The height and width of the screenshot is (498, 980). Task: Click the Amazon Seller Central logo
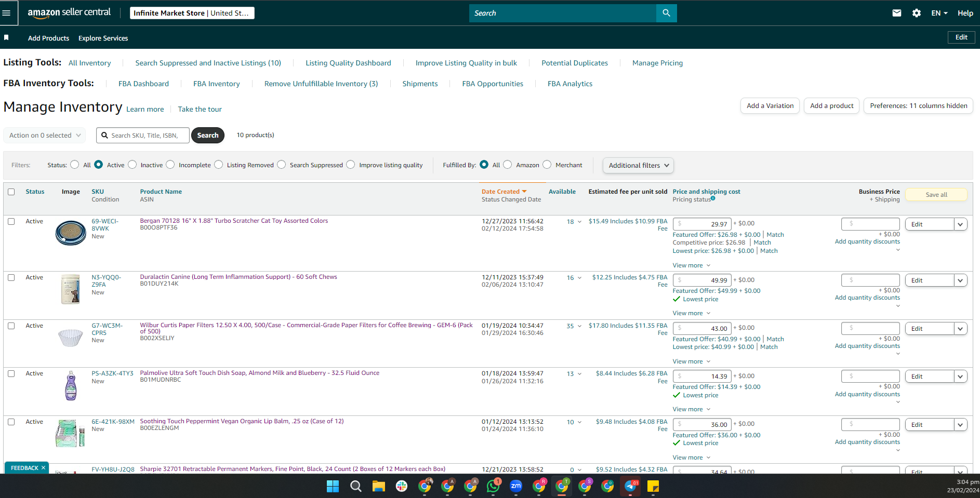coord(69,13)
